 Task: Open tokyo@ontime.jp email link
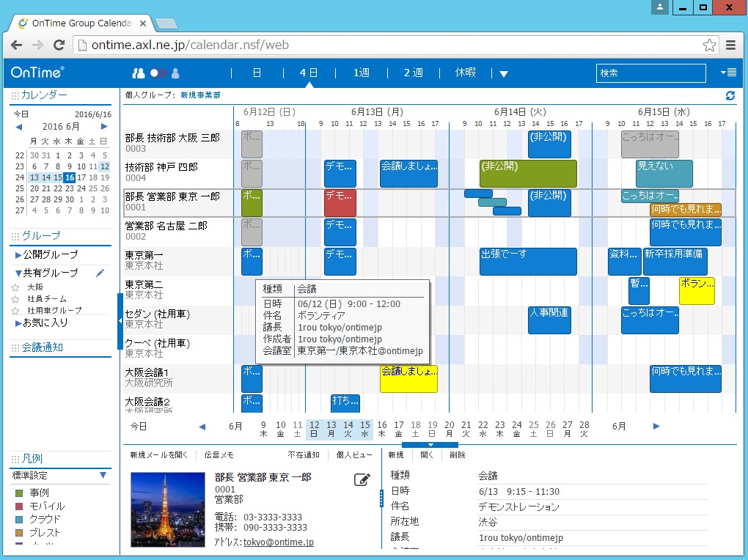click(279, 542)
